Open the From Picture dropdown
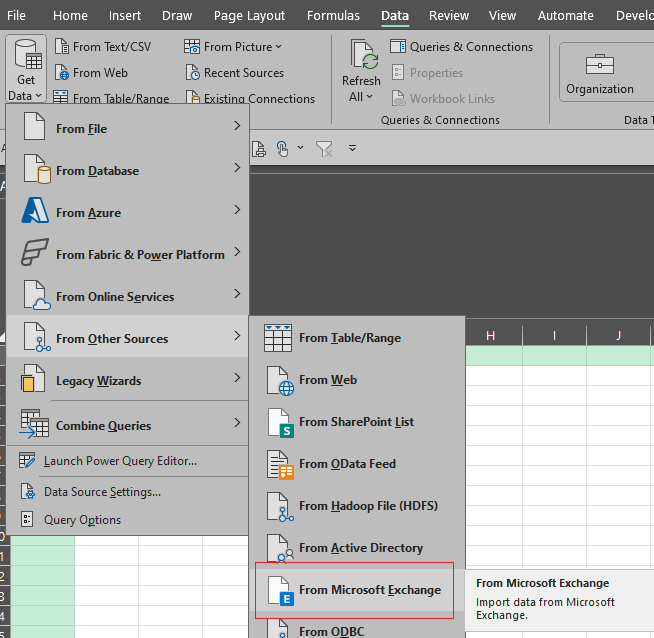This screenshot has height=638, width=654. (x=234, y=47)
